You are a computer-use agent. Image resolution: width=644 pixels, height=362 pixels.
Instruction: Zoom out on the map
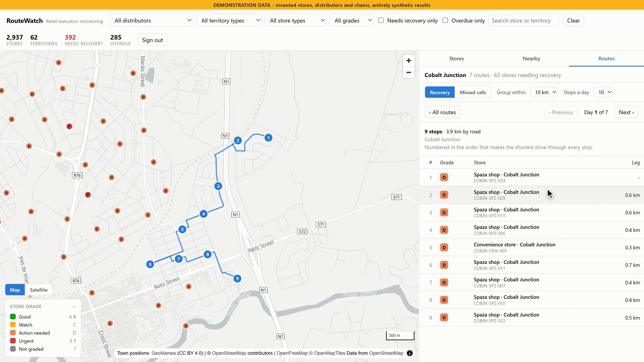409,72
